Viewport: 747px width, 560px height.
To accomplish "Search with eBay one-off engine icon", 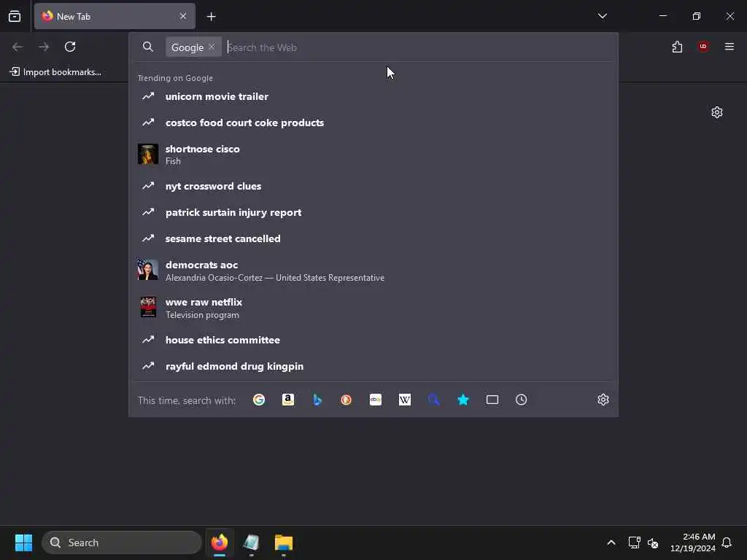I will 376,400.
